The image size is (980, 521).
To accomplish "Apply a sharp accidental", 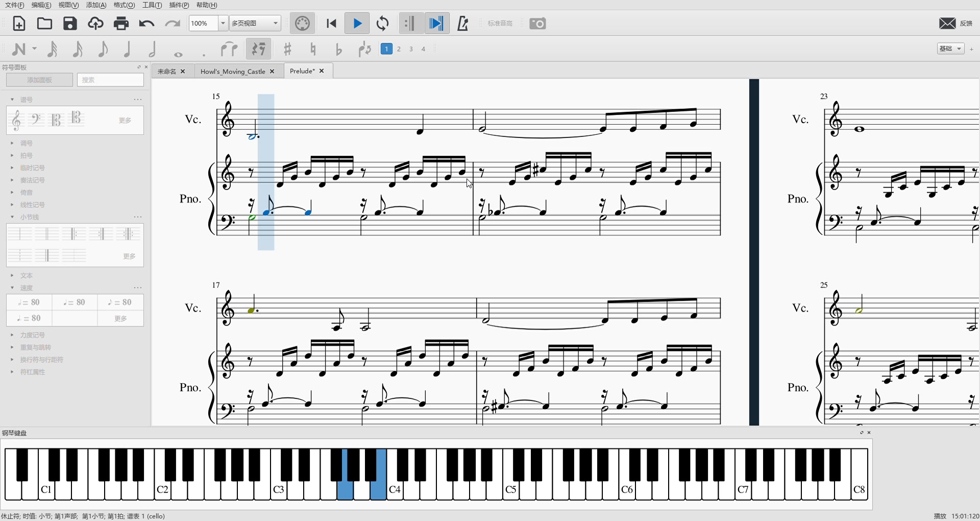I will (x=288, y=49).
